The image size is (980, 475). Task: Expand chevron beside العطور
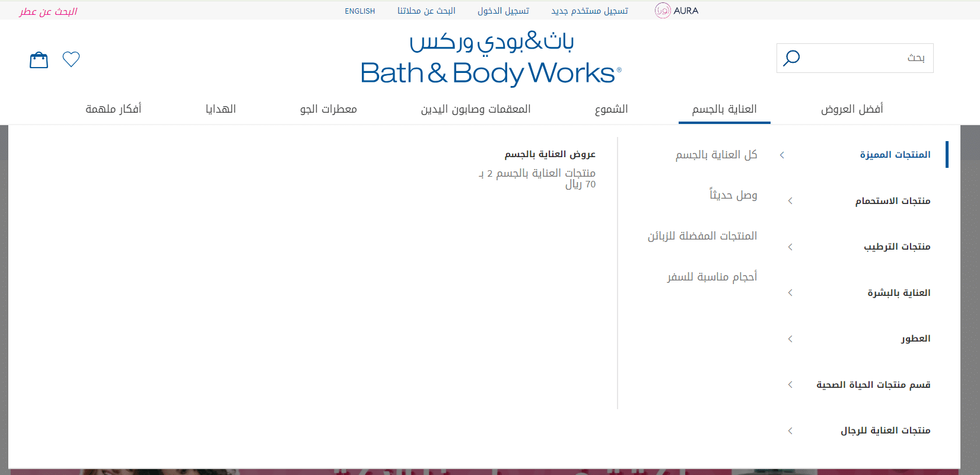click(790, 339)
